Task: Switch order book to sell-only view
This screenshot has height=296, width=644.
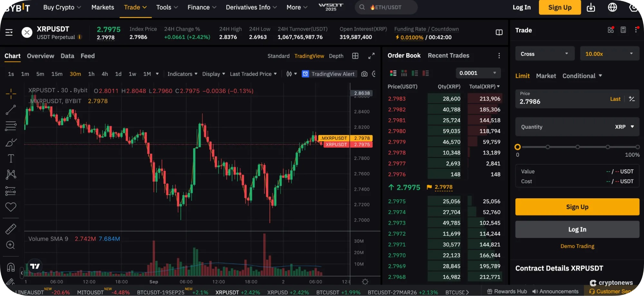Action: pyautogui.click(x=426, y=73)
